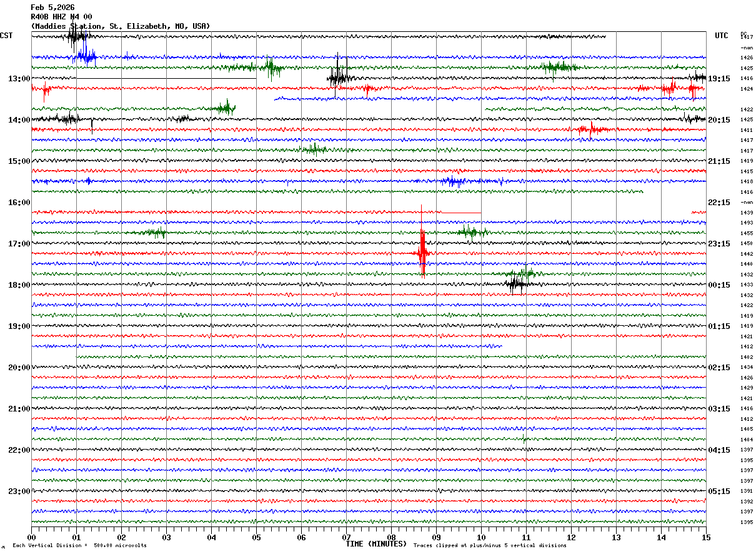Click the 22:15 UTC time label
756x554 pixels.
pyautogui.click(x=720, y=203)
